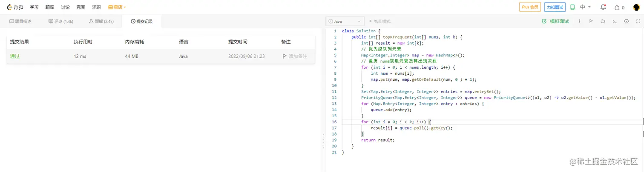Click the green mobile app icon
This screenshot has height=172, width=644.
pyautogui.click(x=573, y=7)
